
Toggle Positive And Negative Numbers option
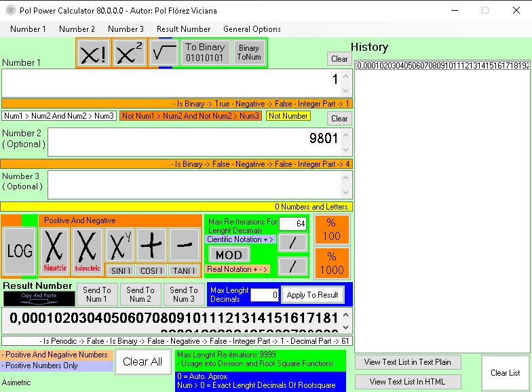(56, 355)
